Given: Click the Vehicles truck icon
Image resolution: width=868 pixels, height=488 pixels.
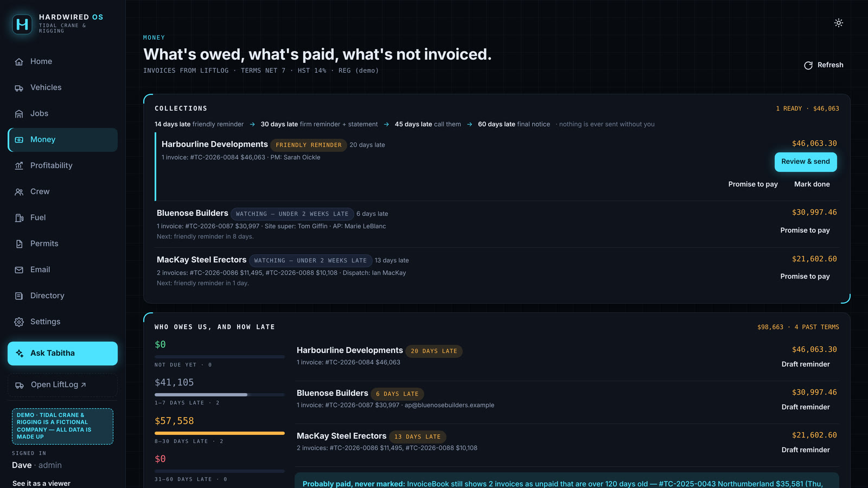Looking at the screenshot, I should (19, 88).
